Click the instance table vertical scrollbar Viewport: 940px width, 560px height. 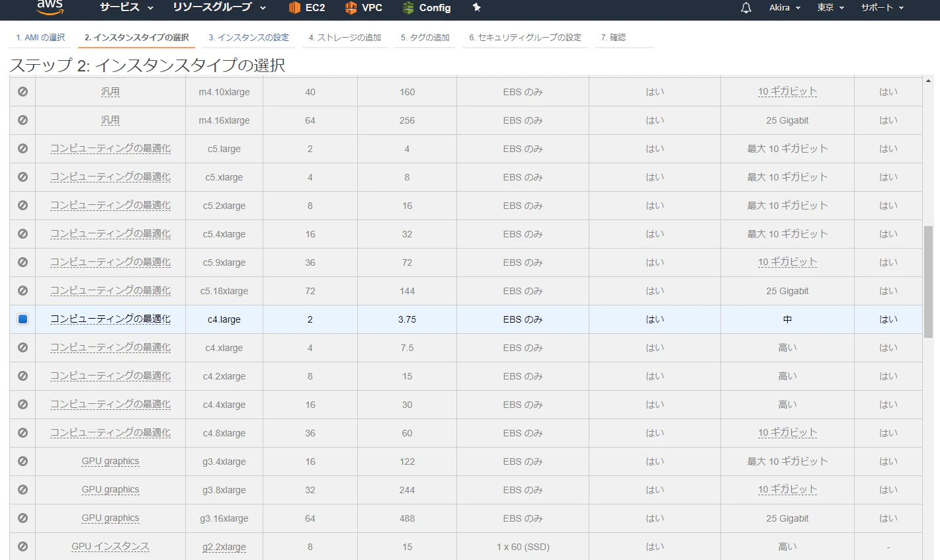click(928, 282)
